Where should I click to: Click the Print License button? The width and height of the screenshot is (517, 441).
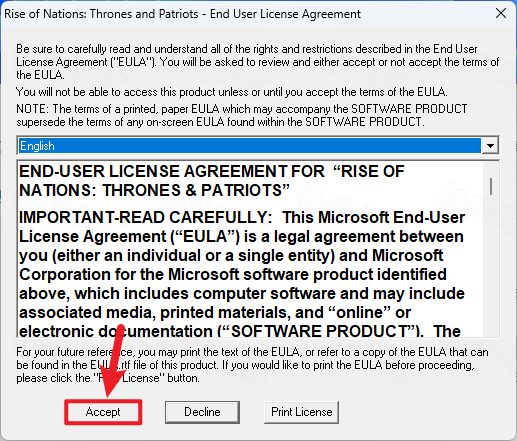pos(301,412)
